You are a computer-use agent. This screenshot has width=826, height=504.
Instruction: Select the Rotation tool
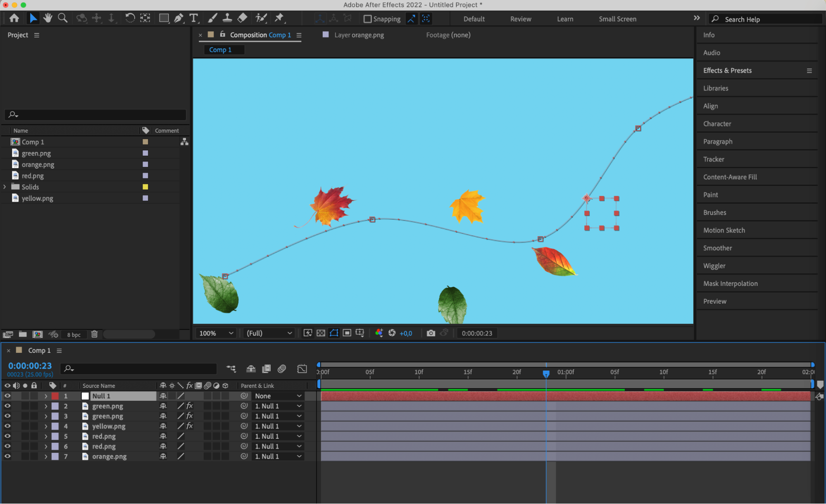point(130,18)
